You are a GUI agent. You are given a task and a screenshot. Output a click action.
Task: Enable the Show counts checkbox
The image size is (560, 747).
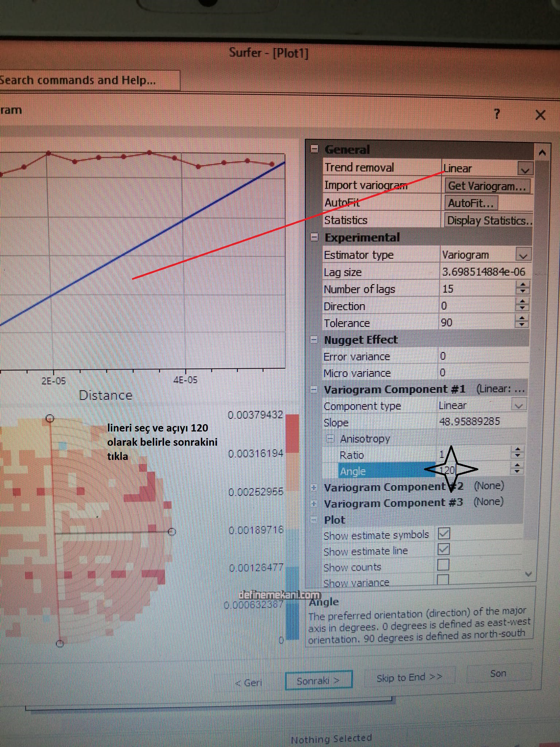(443, 565)
